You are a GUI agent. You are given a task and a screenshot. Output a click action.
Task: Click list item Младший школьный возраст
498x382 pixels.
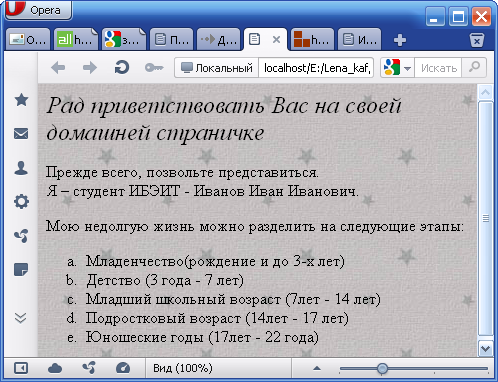point(233,299)
